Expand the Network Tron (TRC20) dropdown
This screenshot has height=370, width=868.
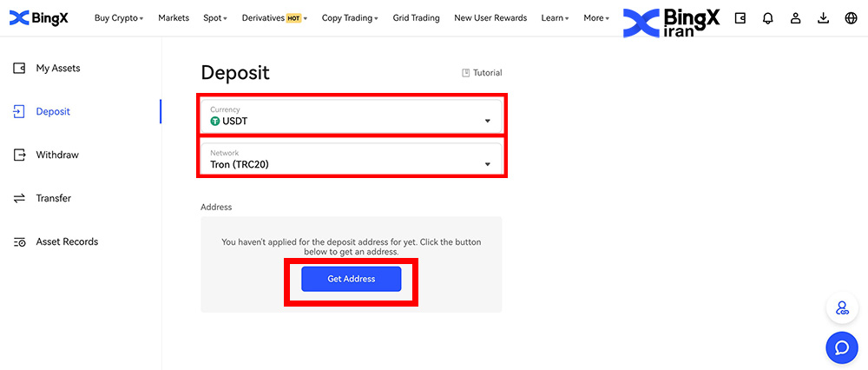pyautogui.click(x=352, y=159)
